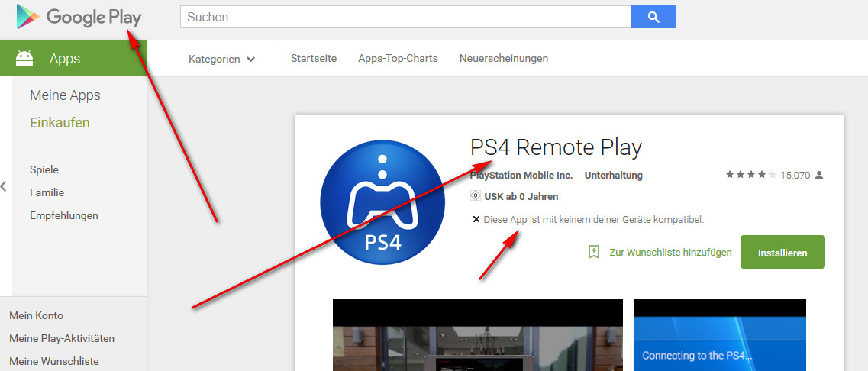The height and width of the screenshot is (371, 868).
Task: Open the Apps-Top-Charts tab
Action: click(398, 58)
